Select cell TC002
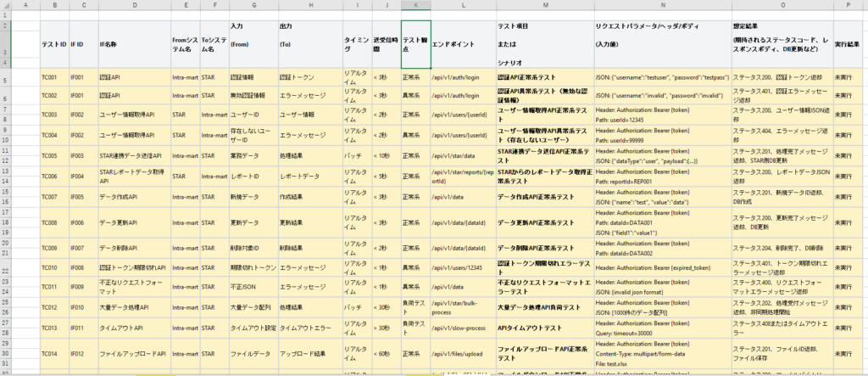Viewport: 868px width, 376px height. coord(55,95)
